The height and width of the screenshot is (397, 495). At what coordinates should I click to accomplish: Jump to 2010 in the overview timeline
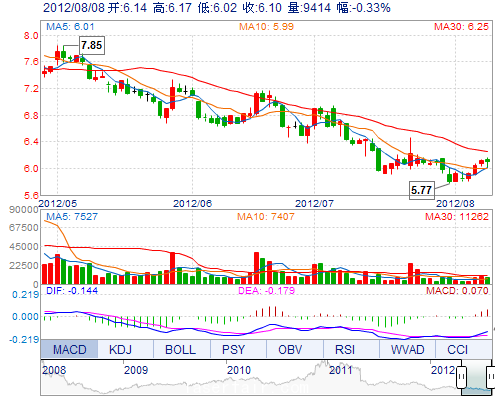(239, 370)
